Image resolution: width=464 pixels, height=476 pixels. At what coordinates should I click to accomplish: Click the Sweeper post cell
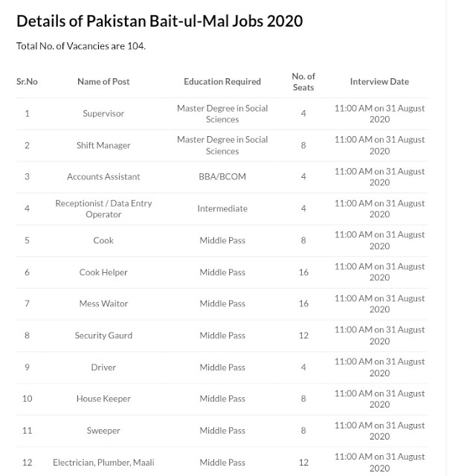point(103,431)
